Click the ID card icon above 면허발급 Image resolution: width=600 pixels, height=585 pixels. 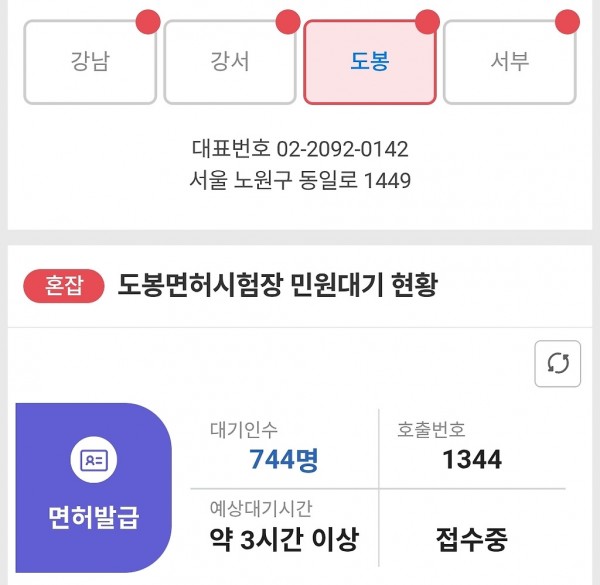95,460
